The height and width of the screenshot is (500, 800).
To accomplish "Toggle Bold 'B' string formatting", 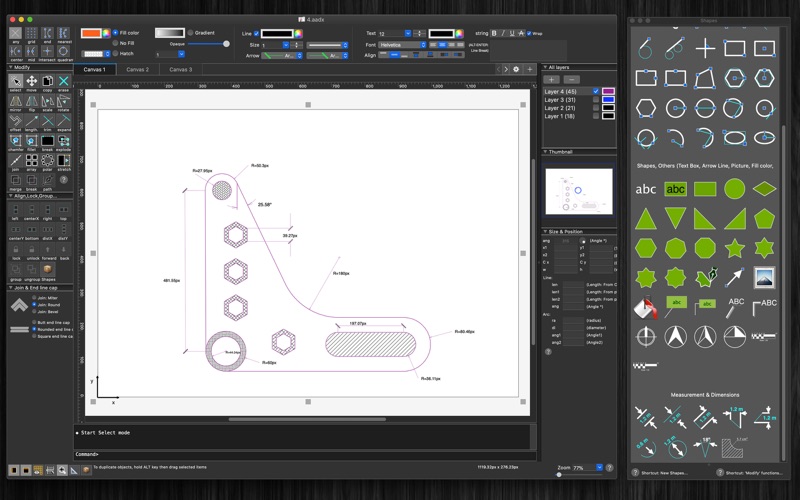I will click(x=494, y=33).
